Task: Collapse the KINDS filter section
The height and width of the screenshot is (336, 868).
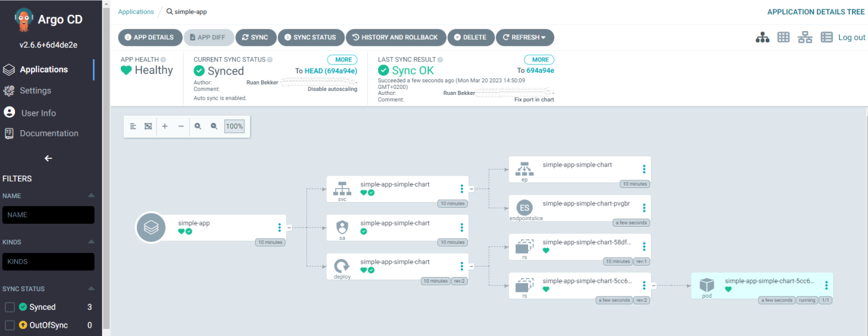Action: [x=91, y=242]
